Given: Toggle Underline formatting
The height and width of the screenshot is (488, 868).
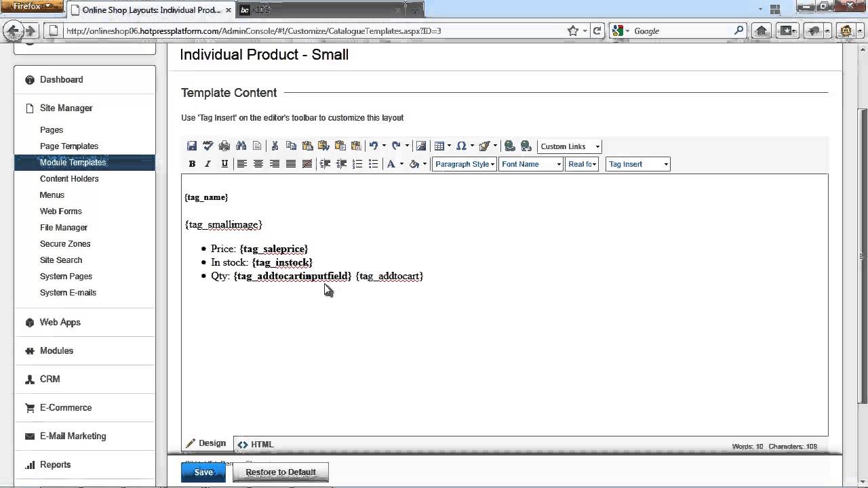Looking at the screenshot, I should (224, 163).
